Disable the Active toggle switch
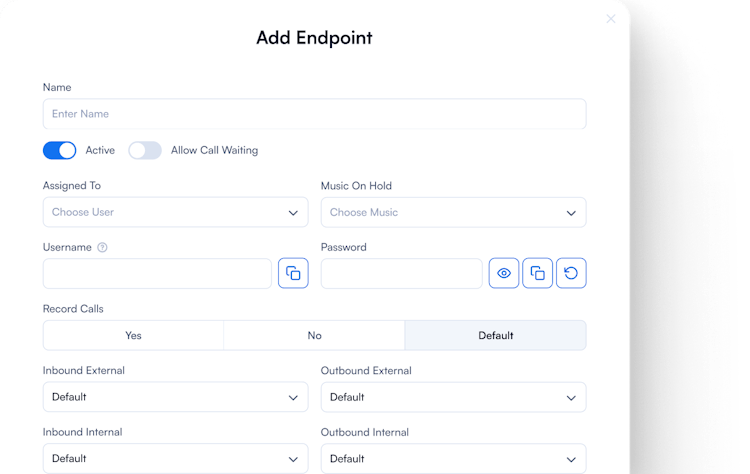The image size is (750, 474). click(x=60, y=150)
